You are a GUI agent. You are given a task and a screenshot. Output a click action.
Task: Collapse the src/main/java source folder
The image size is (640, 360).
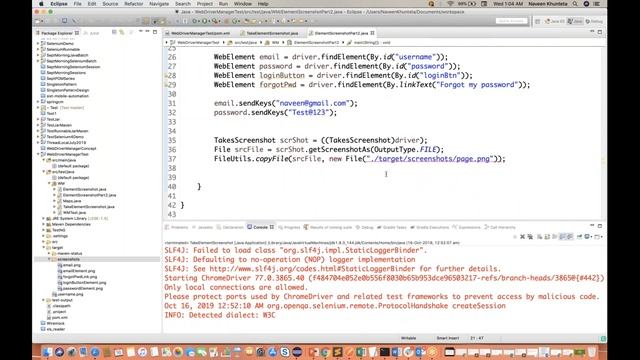pos(44,160)
